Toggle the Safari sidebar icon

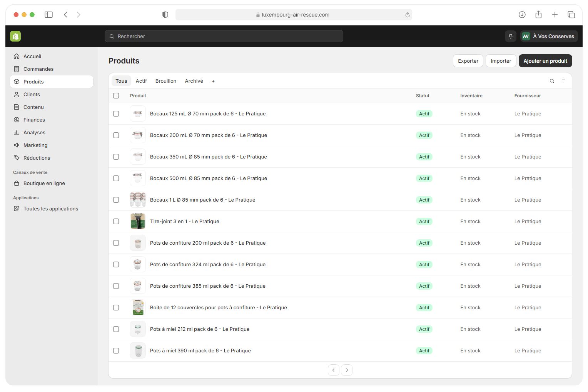(48, 15)
